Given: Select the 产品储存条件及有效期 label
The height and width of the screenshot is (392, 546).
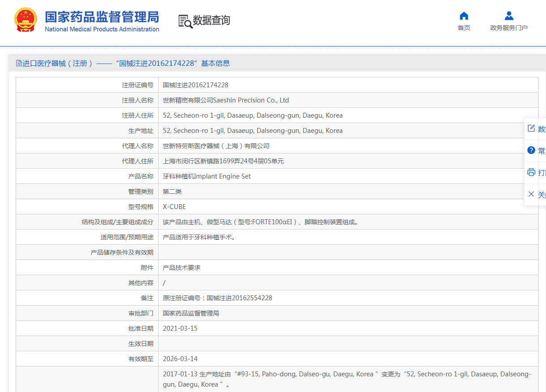Looking at the screenshot, I should pyautogui.click(x=122, y=252).
